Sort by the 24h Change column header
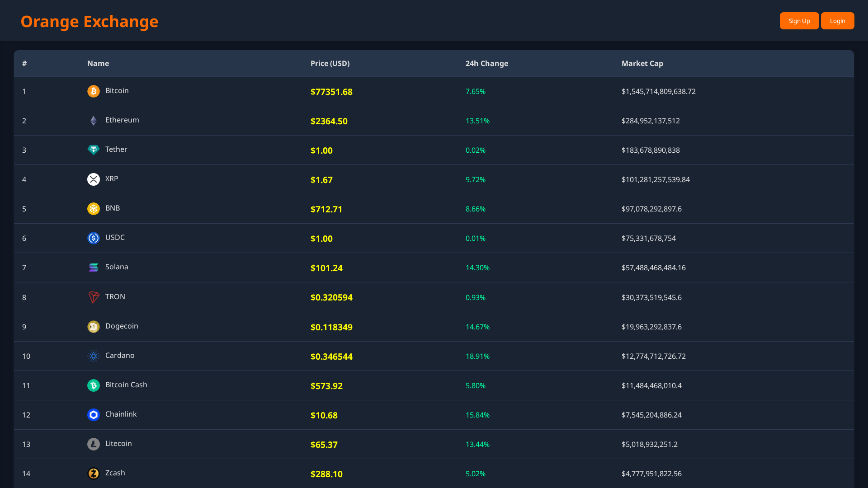 tap(486, 63)
